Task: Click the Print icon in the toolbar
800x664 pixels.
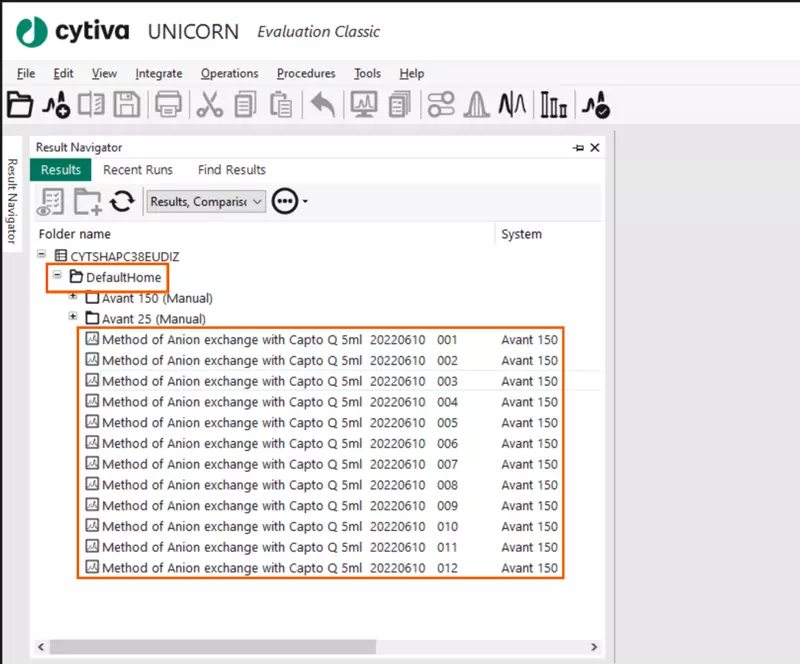Action: (x=170, y=104)
